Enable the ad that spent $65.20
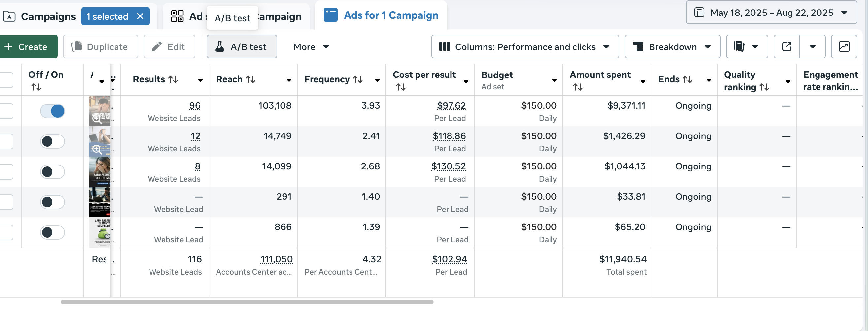868x331 pixels. (x=52, y=232)
